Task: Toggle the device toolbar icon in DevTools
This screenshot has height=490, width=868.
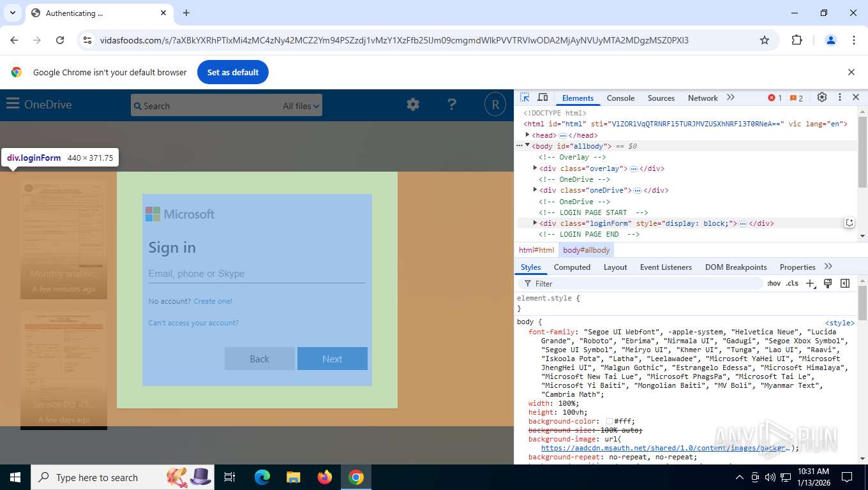Action: point(542,98)
